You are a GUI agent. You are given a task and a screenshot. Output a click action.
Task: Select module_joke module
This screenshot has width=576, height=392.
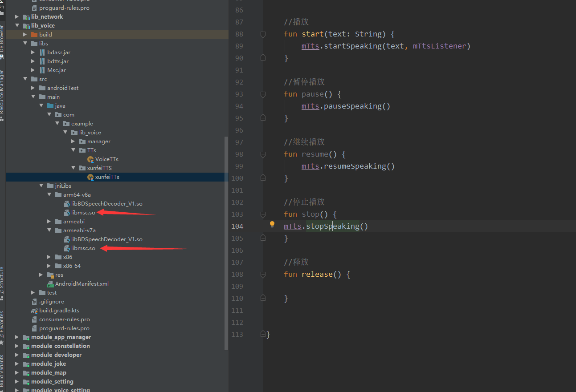click(48, 364)
